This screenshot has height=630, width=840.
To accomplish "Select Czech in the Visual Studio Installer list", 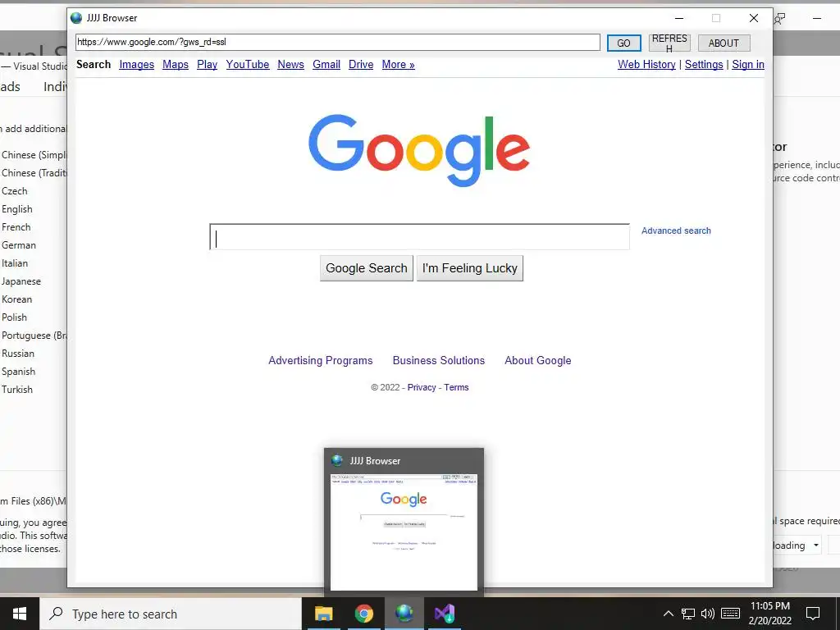I will point(15,191).
